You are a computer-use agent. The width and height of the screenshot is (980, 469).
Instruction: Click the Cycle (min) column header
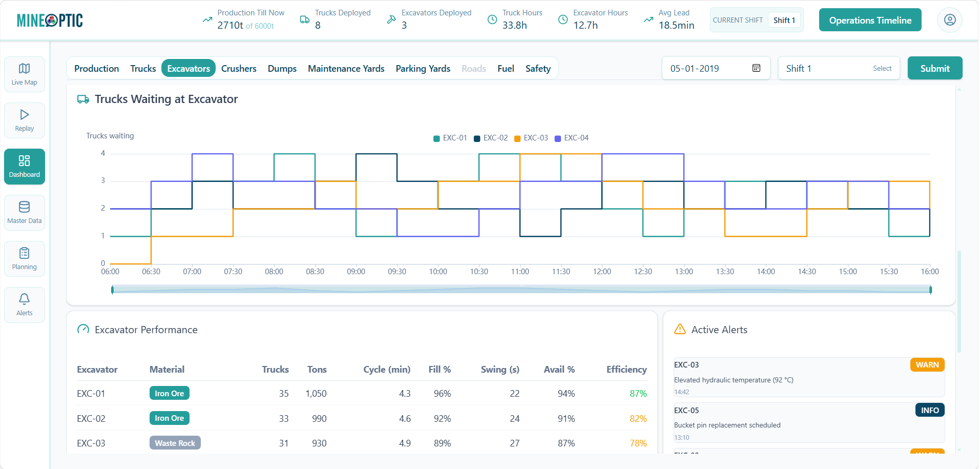tap(387, 370)
